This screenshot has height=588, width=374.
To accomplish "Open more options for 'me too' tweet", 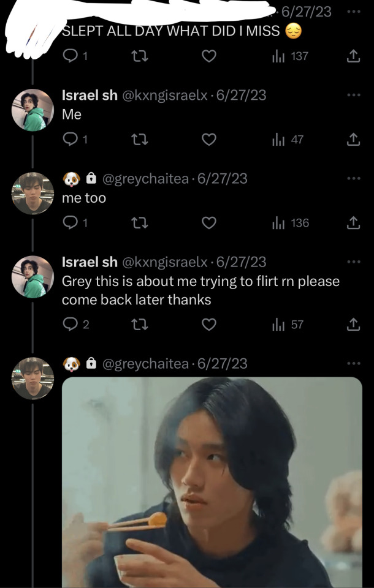I will (354, 178).
